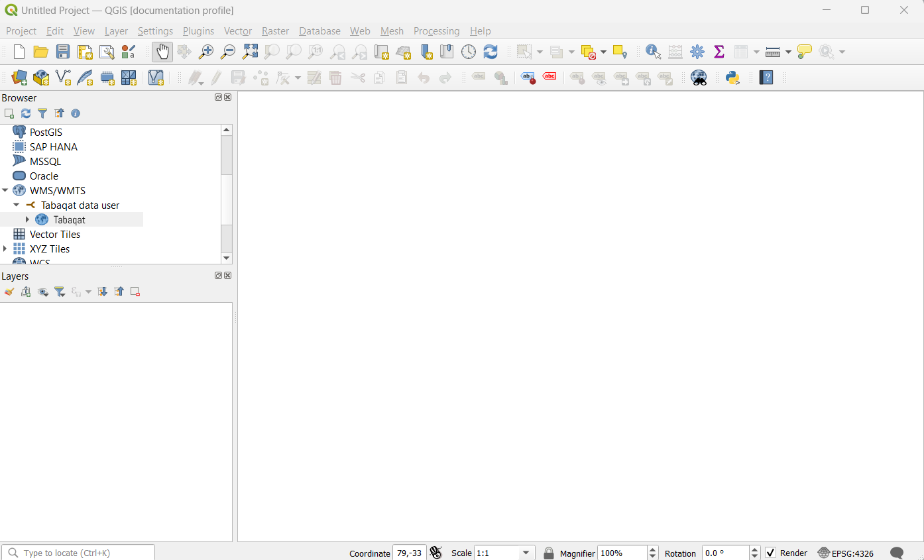The width and height of the screenshot is (924, 560).
Task: Open the Processing Toolbox gear icon
Action: [697, 51]
